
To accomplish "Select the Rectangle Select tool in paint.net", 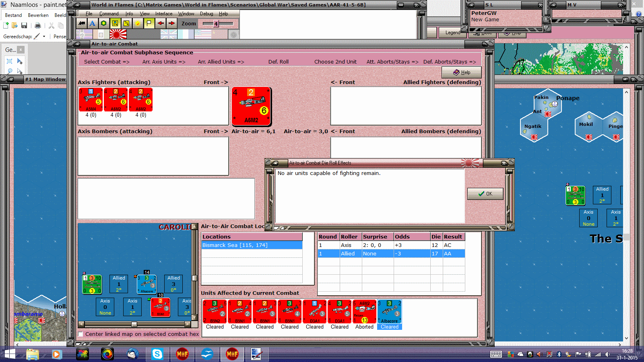I will [x=10, y=61].
